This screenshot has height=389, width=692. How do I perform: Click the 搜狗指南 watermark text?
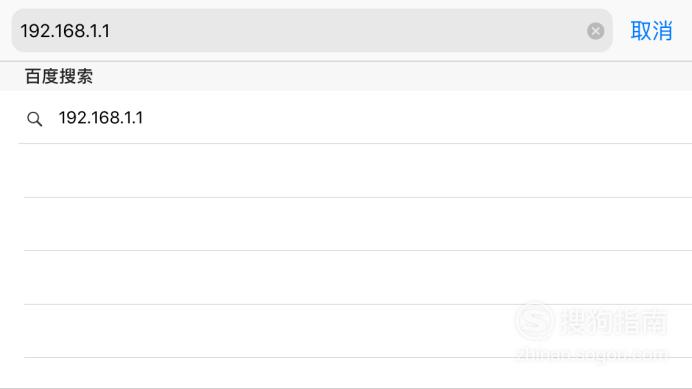point(614,321)
